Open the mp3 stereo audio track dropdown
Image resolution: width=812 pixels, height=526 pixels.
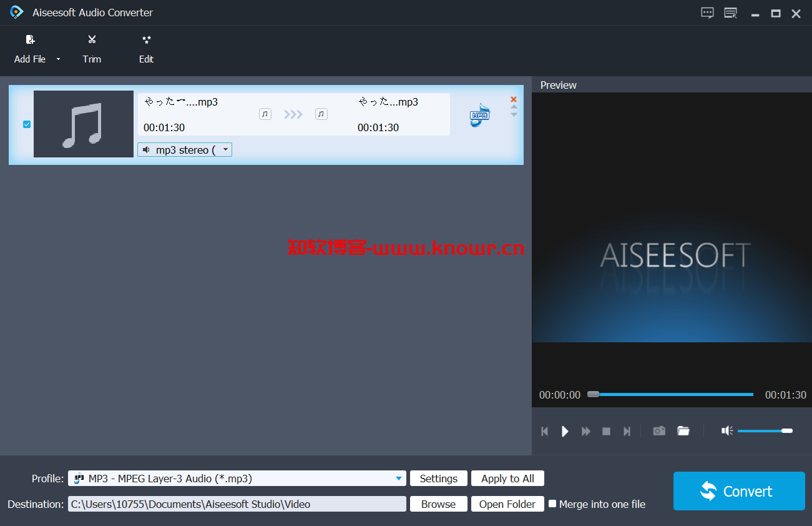click(185, 150)
